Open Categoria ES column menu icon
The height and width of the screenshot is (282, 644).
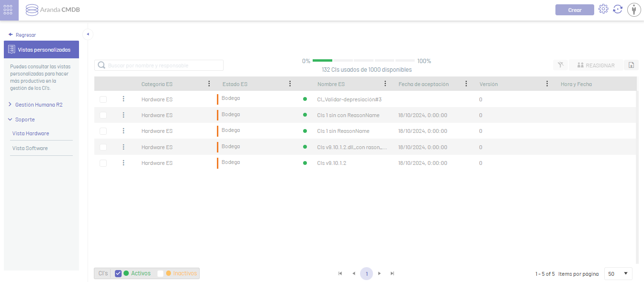click(209, 84)
